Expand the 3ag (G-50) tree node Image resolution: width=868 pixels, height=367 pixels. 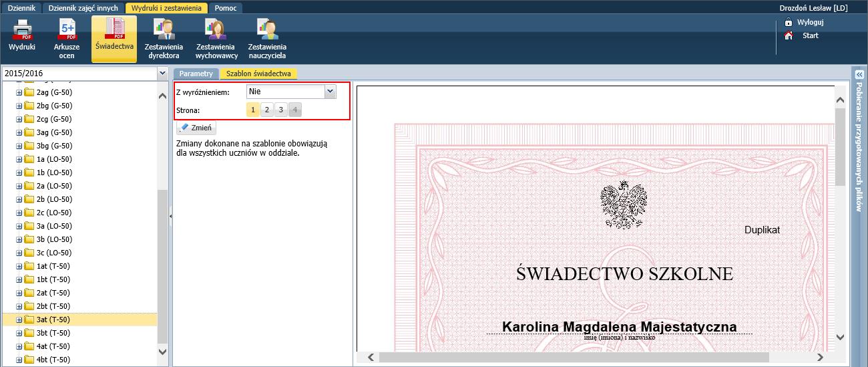pyautogui.click(x=19, y=132)
